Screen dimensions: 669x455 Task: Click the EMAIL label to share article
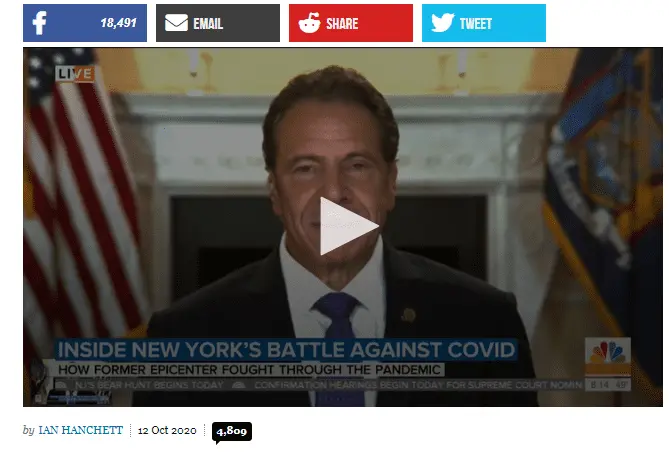[x=208, y=23]
